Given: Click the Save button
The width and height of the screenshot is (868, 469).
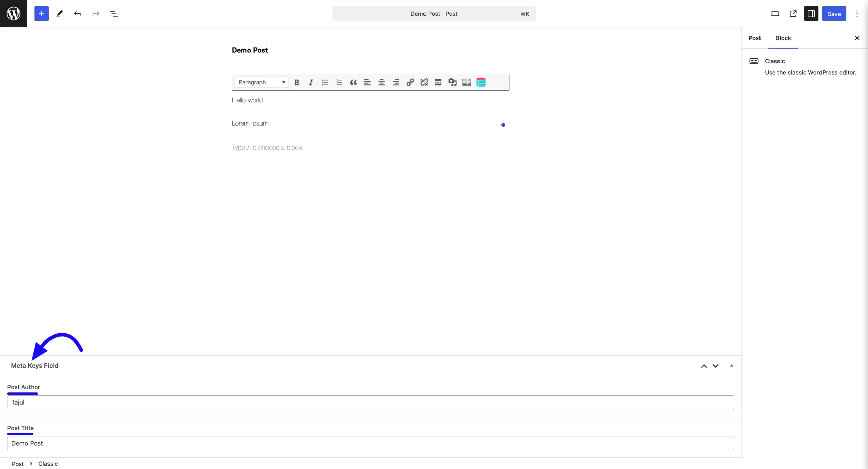Looking at the screenshot, I should (834, 14).
